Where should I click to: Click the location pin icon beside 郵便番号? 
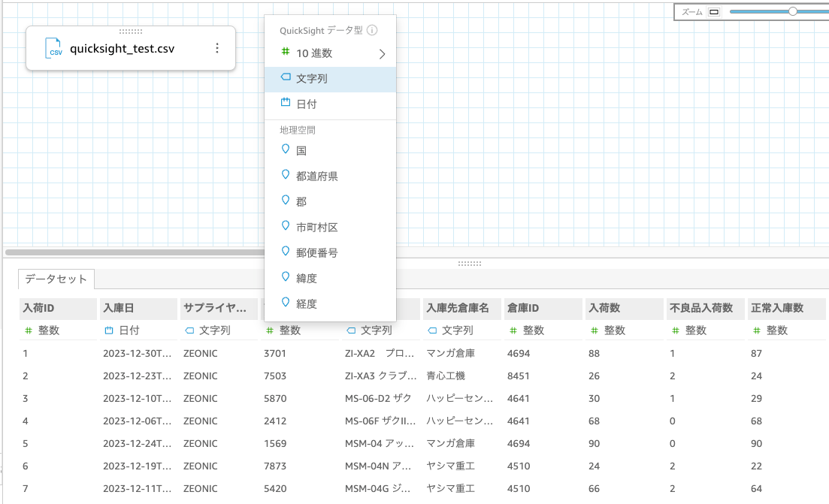pos(286,252)
